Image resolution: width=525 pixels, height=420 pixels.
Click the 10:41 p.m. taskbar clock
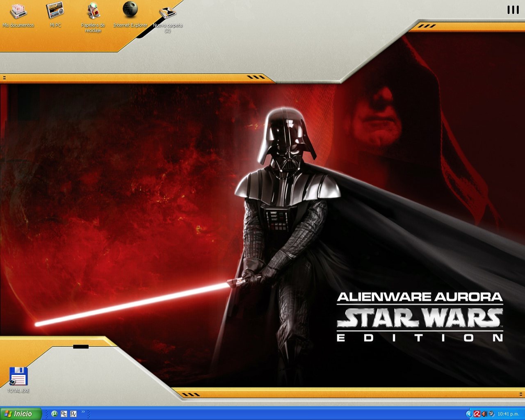click(508, 414)
